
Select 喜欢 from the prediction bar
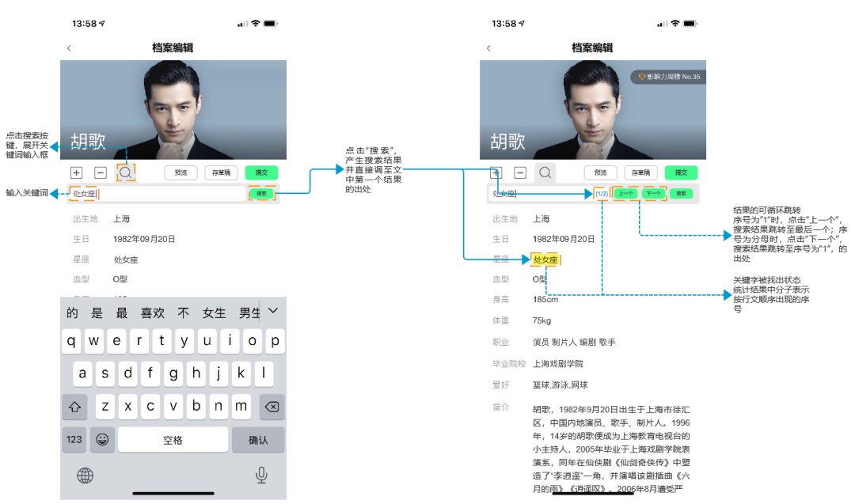[152, 312]
